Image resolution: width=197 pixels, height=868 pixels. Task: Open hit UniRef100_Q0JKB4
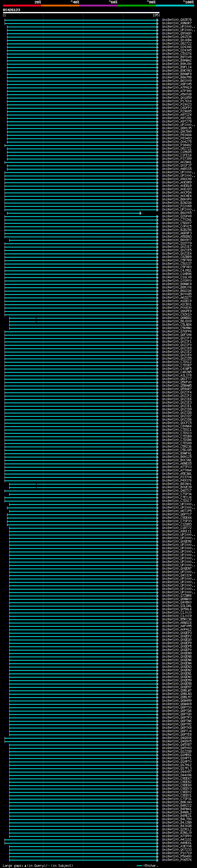tap(176, 40)
